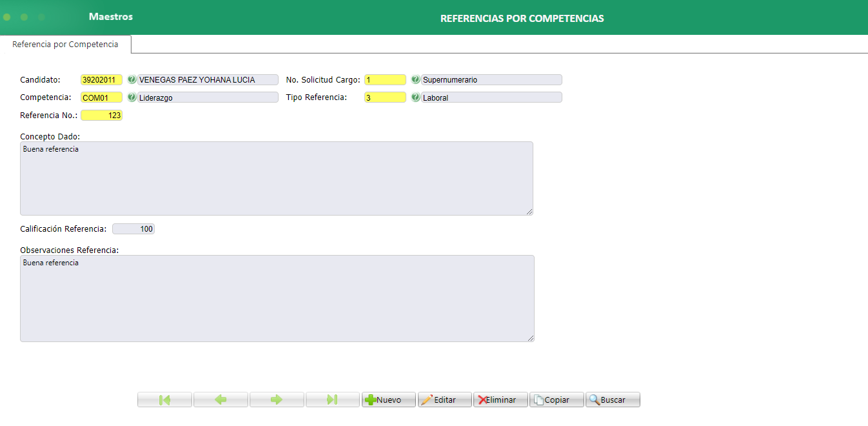
Task: Create a new record with Nuevo
Action: point(389,400)
